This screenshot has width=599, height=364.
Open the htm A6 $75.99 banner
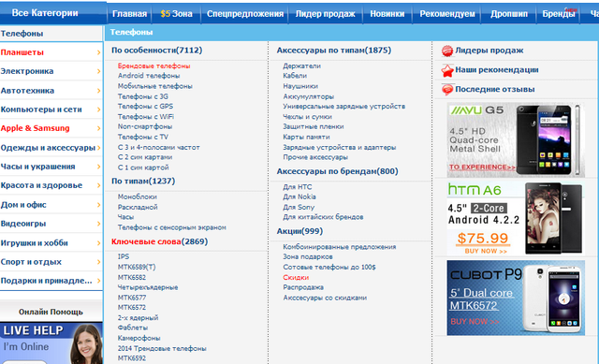tap(516, 218)
